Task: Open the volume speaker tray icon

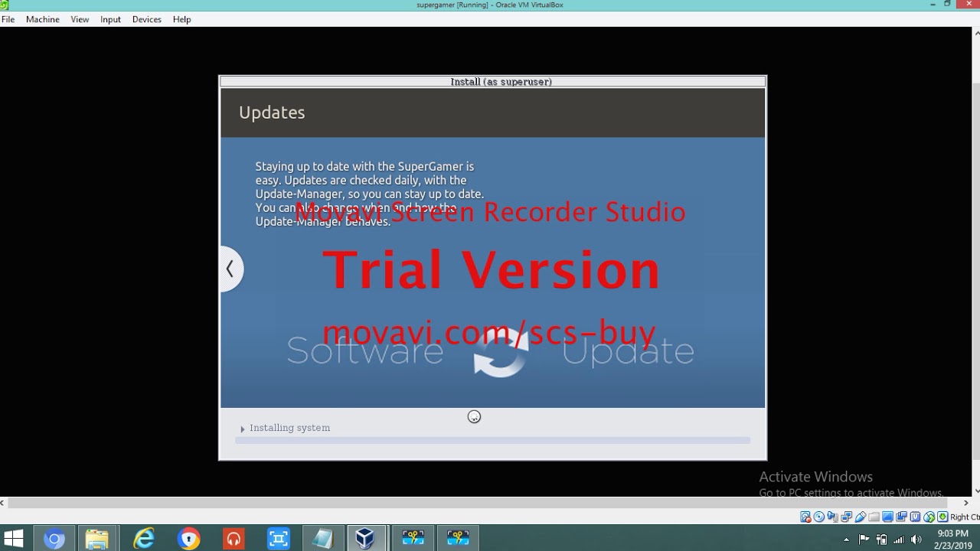Action: coord(916,540)
